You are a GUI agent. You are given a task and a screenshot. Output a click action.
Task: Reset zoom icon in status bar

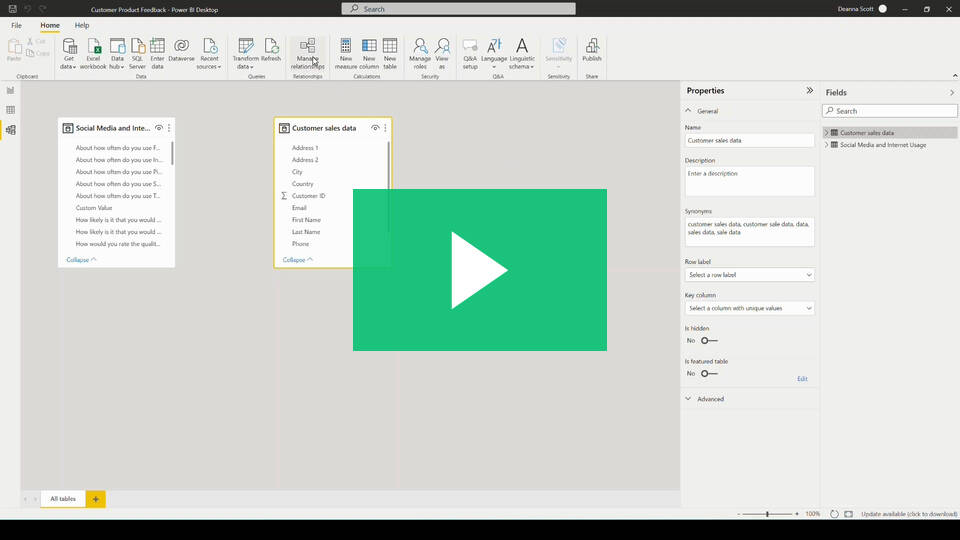(834, 514)
